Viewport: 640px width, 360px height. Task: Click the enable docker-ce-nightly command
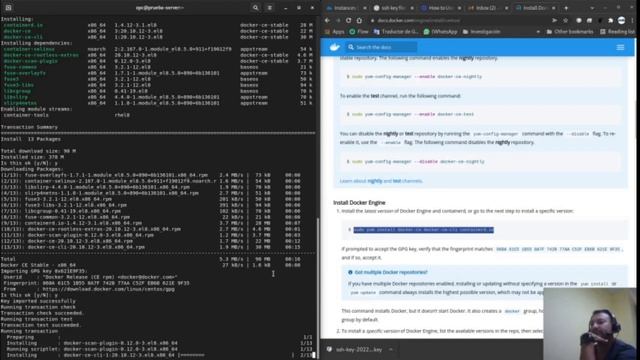[x=417, y=76]
